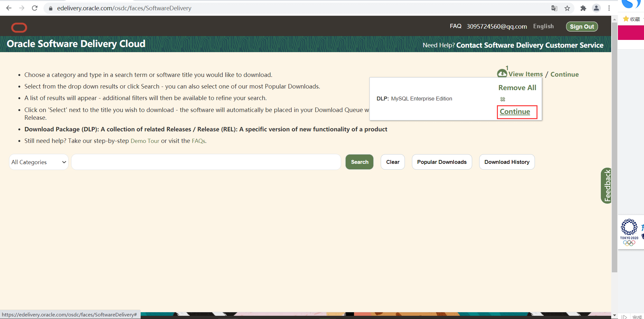Click the padlock site info icon
The height and width of the screenshot is (319, 644).
50,8
